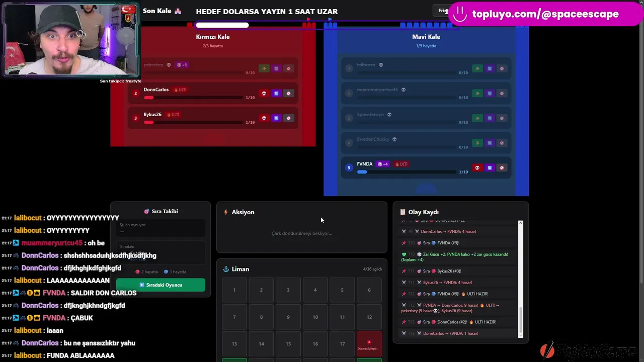This screenshot has height=362, width=644.
Task: Click 'HEDEF DOLARSA YAYIN 1 SAAT UZAR' banner text
Action: 267,12
